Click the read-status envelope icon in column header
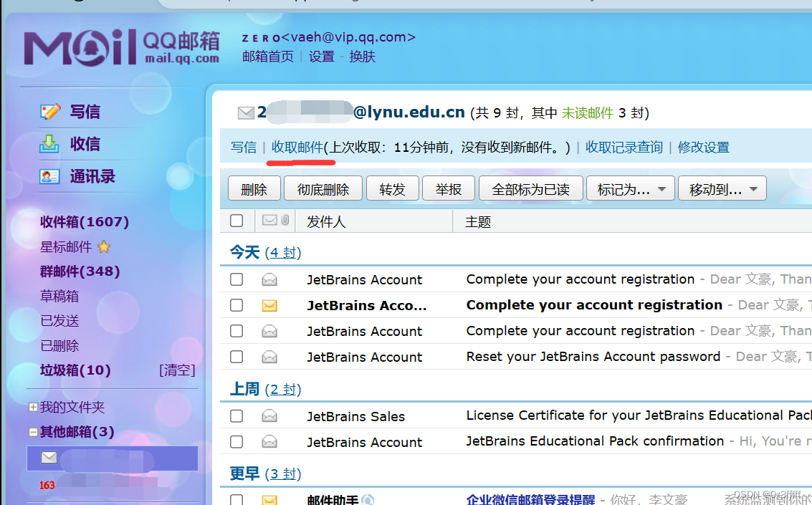812x505 pixels. click(269, 221)
